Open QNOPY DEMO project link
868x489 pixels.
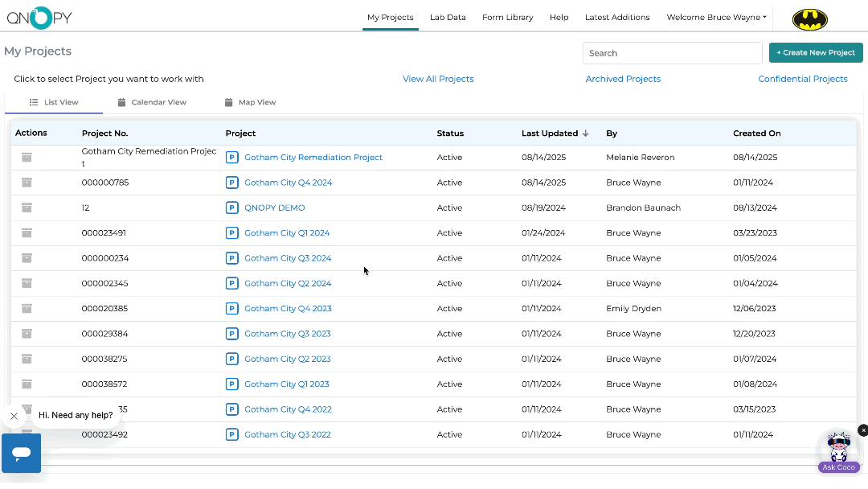point(275,208)
